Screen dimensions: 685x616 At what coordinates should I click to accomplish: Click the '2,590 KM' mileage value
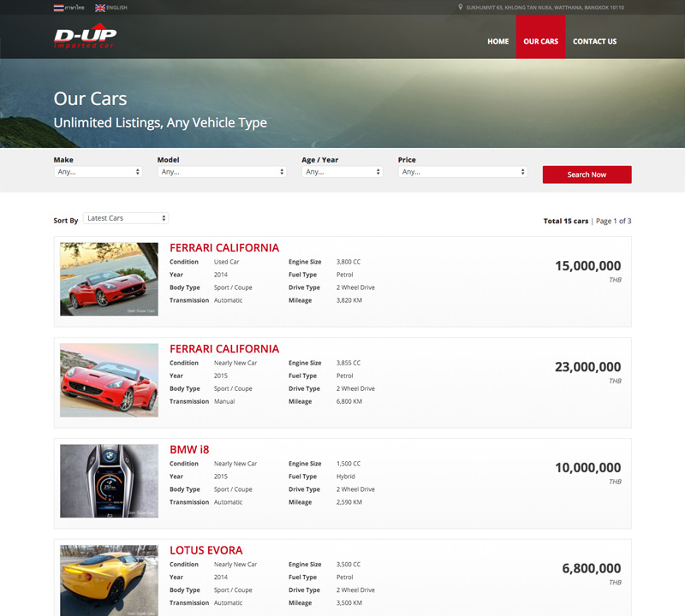coord(349,502)
